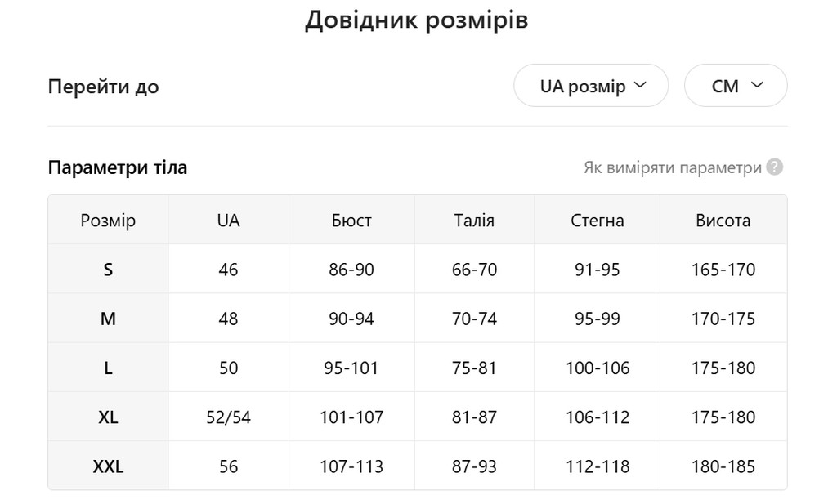
Task: Select the Розмір column header
Action: [109, 220]
